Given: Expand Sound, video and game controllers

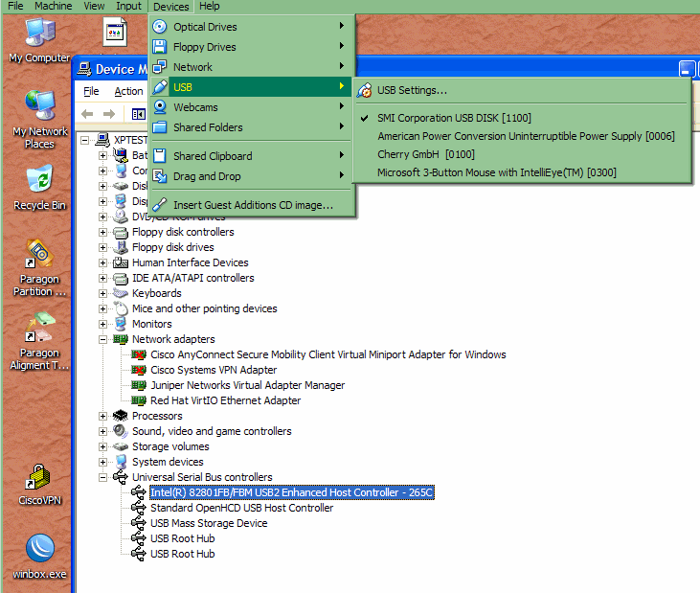Looking at the screenshot, I should point(103,431).
